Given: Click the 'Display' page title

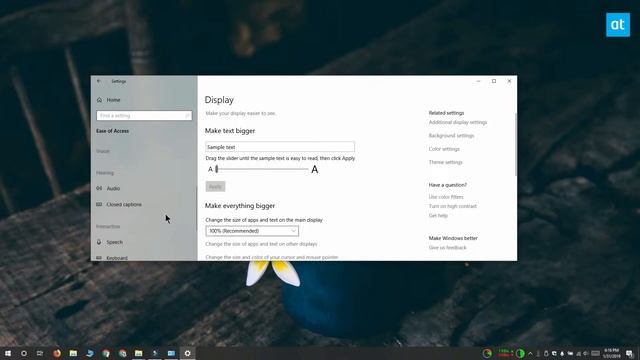Looking at the screenshot, I should 219,100.
